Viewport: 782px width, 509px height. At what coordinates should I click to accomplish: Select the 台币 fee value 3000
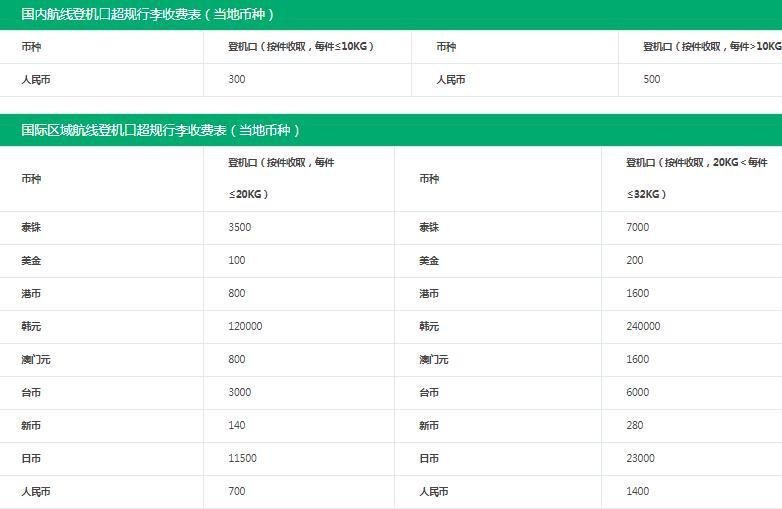point(240,392)
